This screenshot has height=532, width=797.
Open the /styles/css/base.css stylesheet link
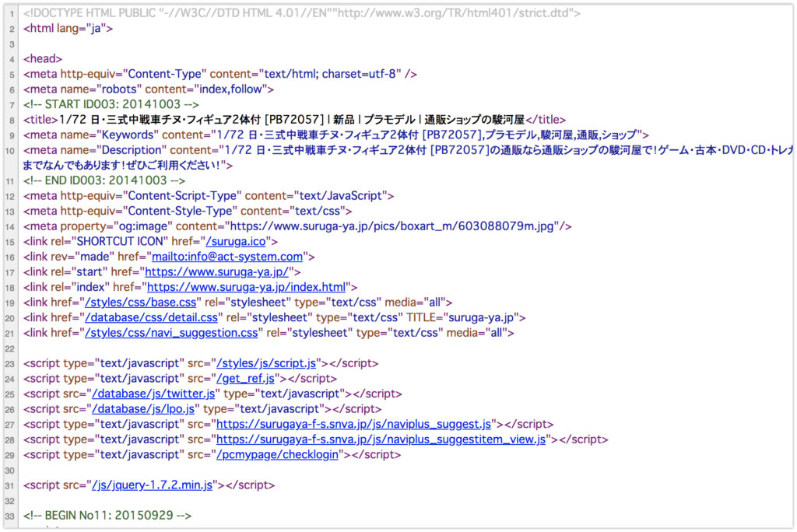pyautogui.click(x=141, y=303)
